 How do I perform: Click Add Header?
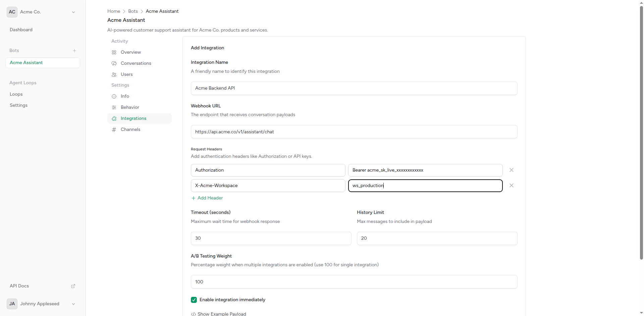coord(207,198)
